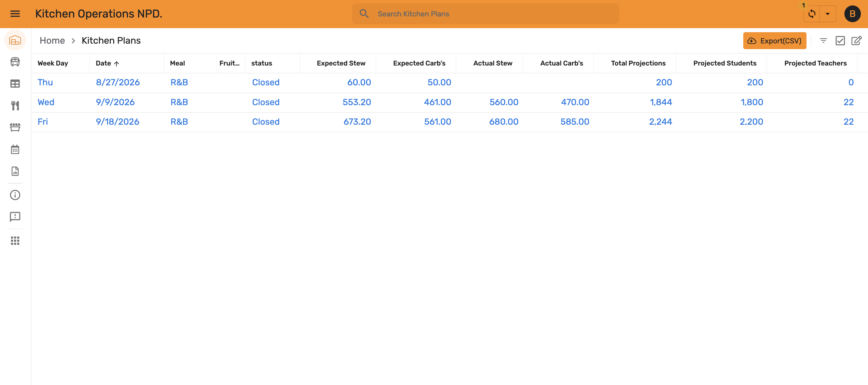Open the report document sidebar icon
The width and height of the screenshot is (868, 385).
15,171
